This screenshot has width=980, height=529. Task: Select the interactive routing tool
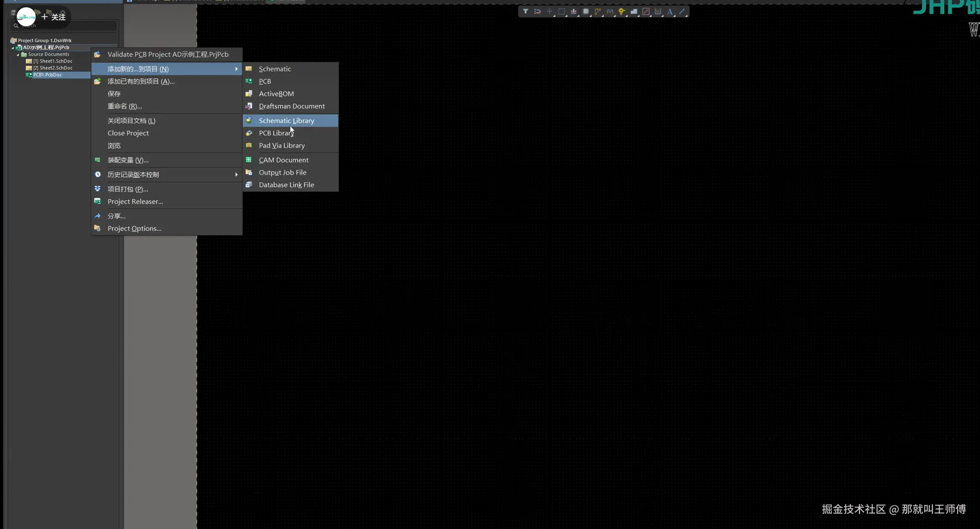(x=597, y=12)
